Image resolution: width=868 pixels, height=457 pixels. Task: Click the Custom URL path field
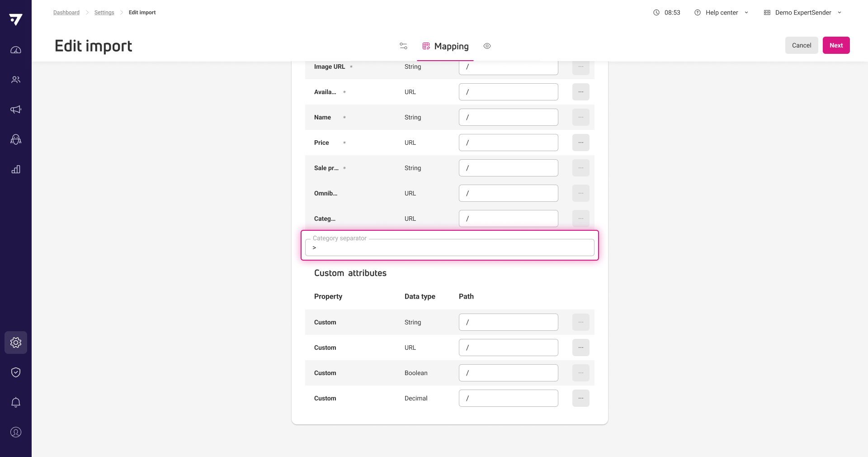click(x=509, y=348)
